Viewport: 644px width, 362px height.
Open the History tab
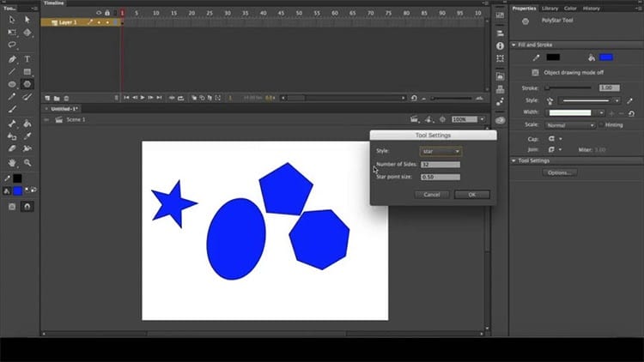pyautogui.click(x=591, y=9)
